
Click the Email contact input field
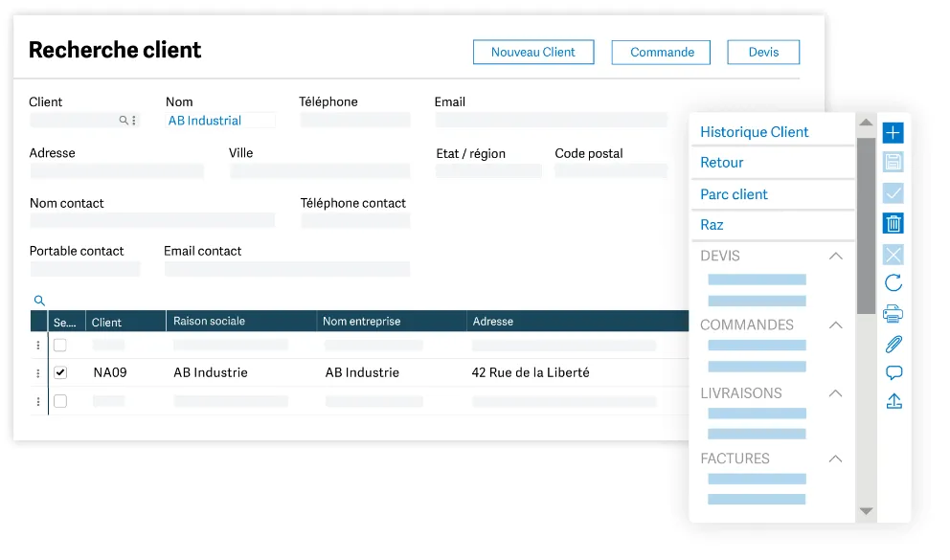pyautogui.click(x=287, y=269)
